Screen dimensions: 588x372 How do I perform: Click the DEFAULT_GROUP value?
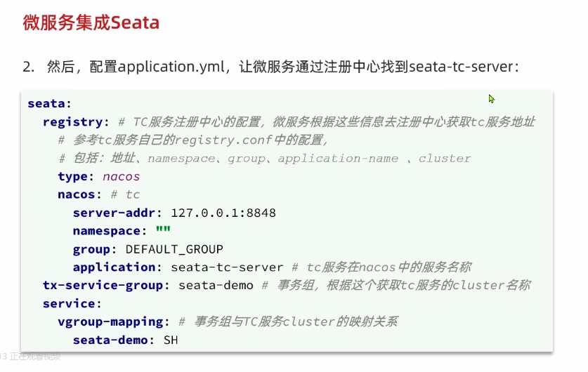174,249
